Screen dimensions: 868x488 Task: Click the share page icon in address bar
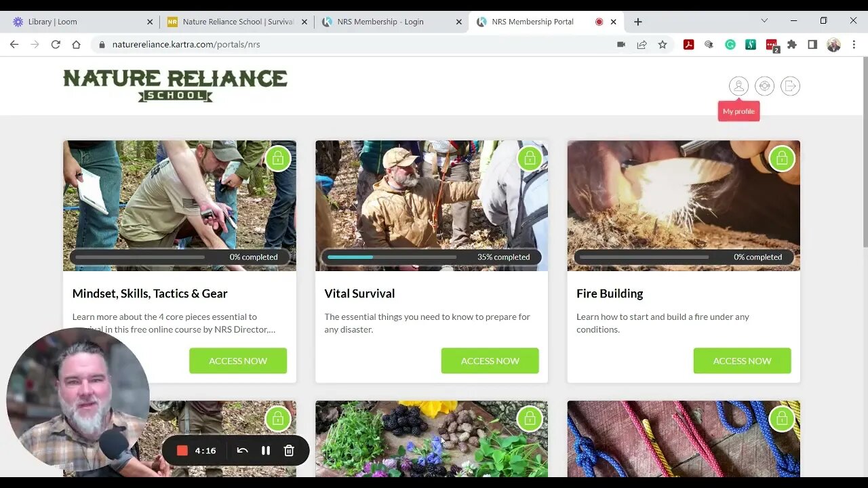642,45
